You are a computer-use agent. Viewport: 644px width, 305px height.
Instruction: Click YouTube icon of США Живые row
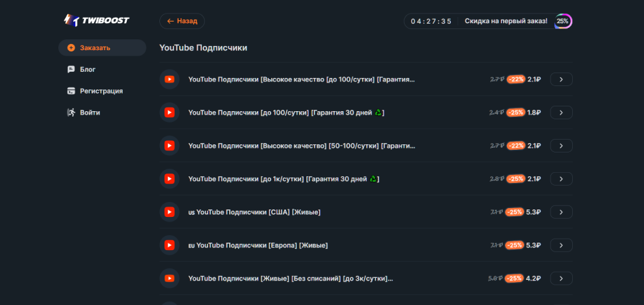169,212
